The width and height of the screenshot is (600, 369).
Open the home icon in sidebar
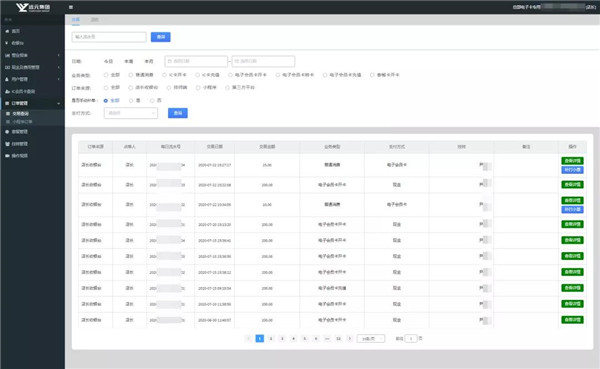click(7, 31)
